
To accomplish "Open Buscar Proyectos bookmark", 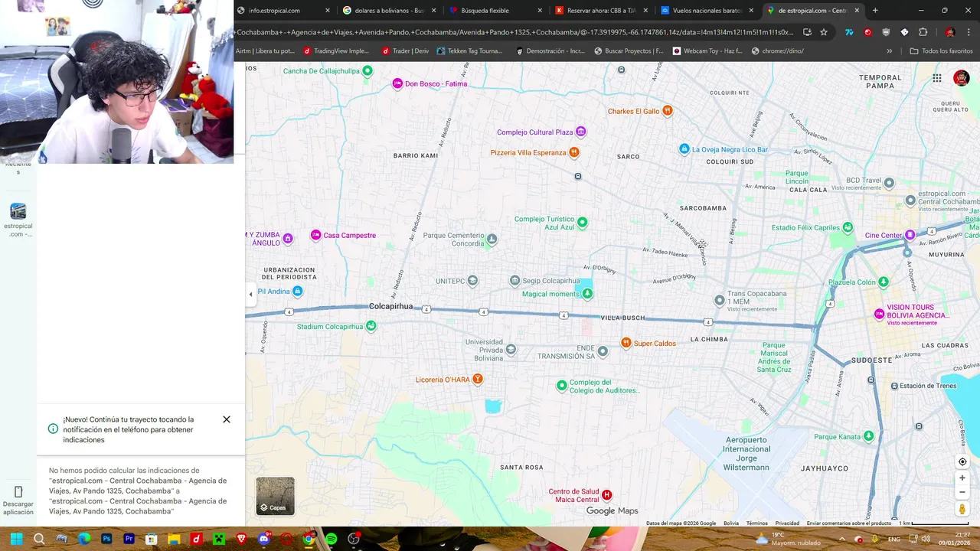I will (629, 51).
